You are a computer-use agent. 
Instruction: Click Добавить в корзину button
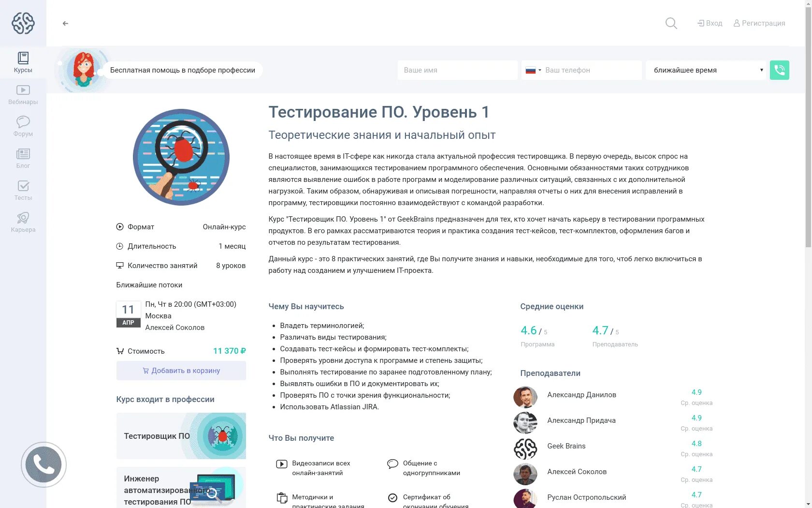pyautogui.click(x=181, y=371)
